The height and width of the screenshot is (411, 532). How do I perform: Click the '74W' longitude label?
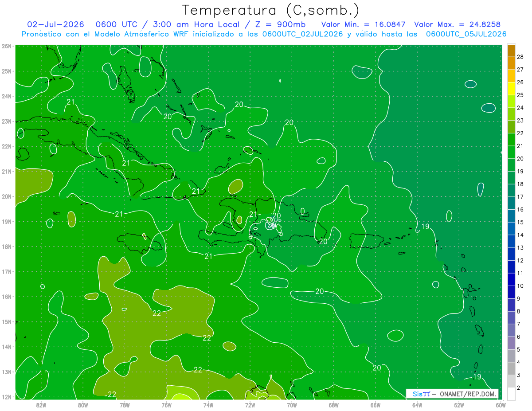[x=208, y=405]
